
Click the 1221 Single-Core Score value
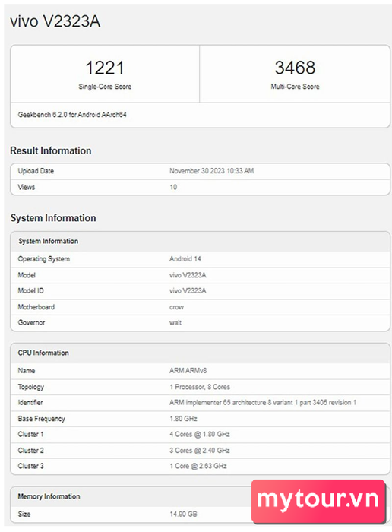(105, 68)
